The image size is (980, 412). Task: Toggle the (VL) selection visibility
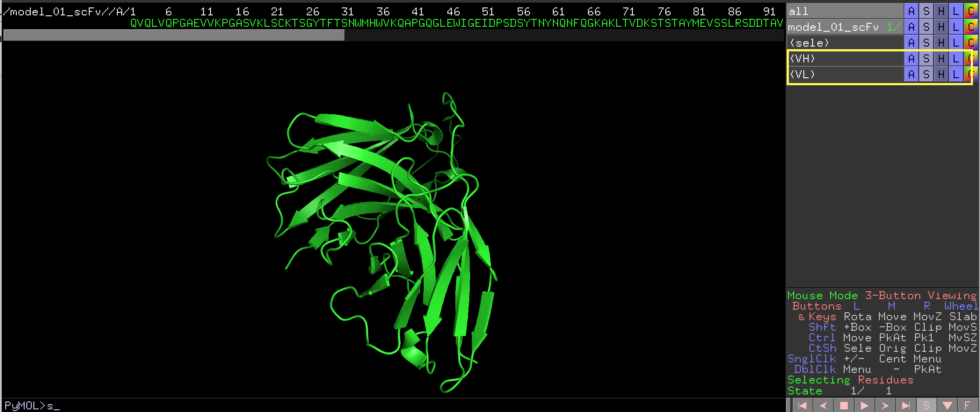(x=845, y=74)
